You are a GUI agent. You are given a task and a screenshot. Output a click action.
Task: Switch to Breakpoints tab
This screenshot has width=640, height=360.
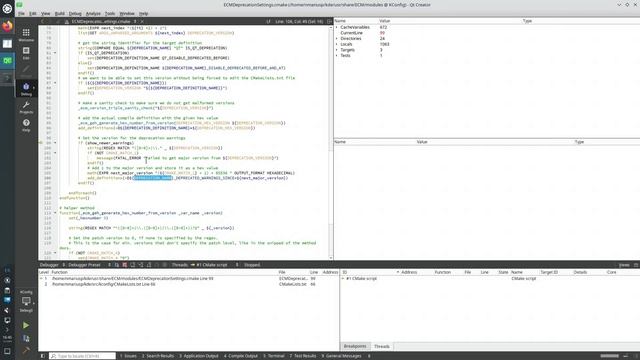click(x=355, y=346)
